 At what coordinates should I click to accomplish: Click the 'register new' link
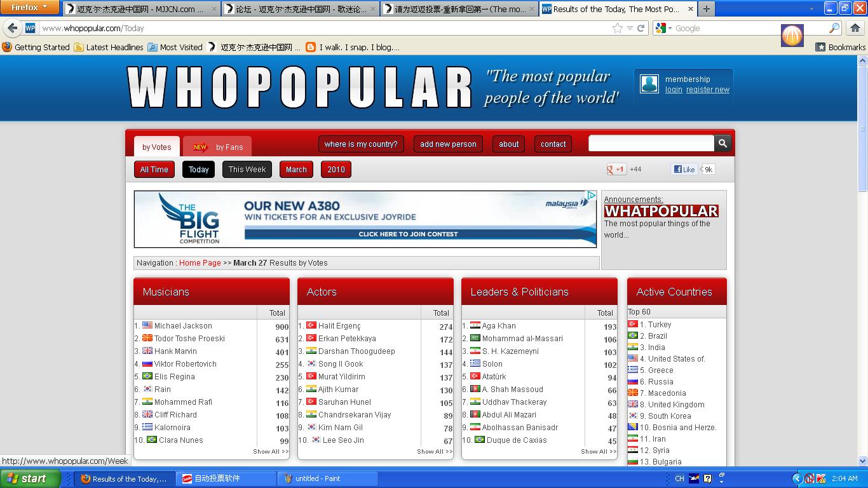708,90
